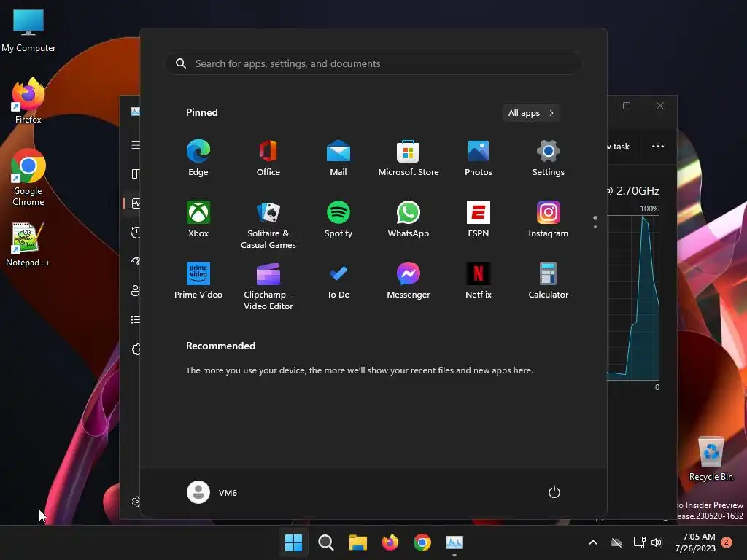Open Task Manager App history tab icon
Screen dimensions: 747x560
pyautogui.click(x=136, y=233)
